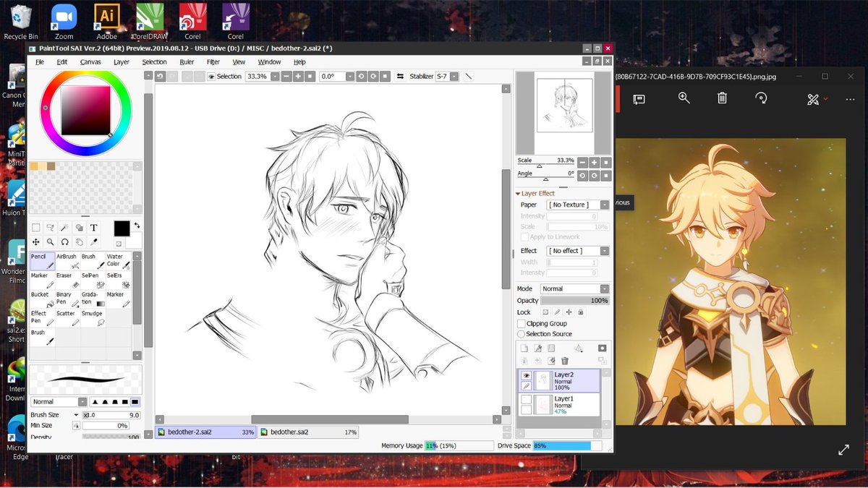The height and width of the screenshot is (488, 868).
Task: Toggle lock opacity for the layer
Action: point(545,312)
